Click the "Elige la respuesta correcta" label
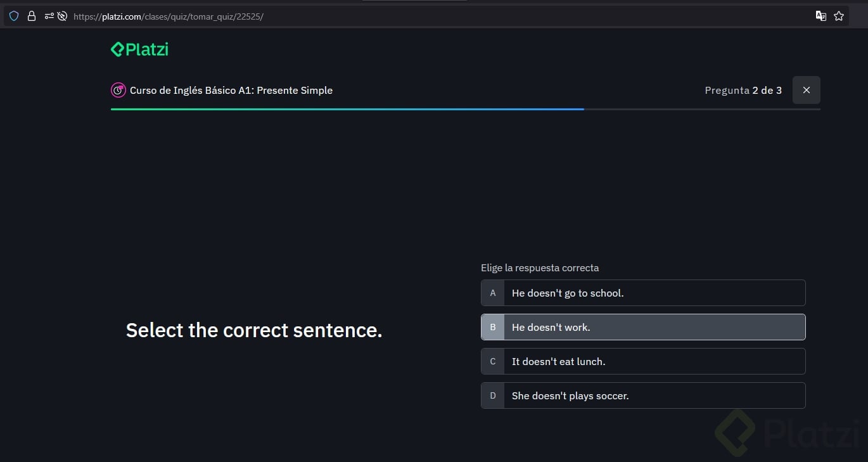868x462 pixels. [540, 267]
